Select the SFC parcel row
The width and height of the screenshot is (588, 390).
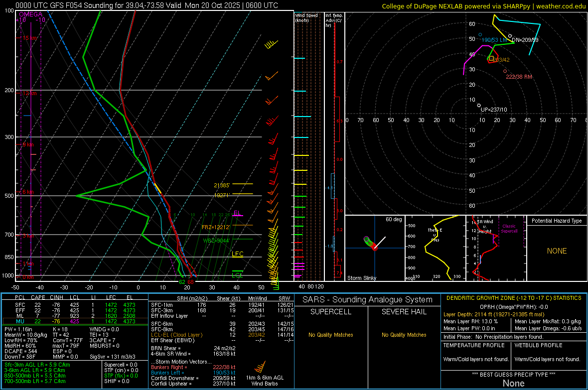[75, 305]
